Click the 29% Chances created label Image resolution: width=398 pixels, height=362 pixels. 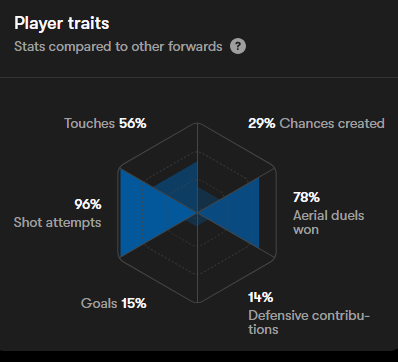316,123
